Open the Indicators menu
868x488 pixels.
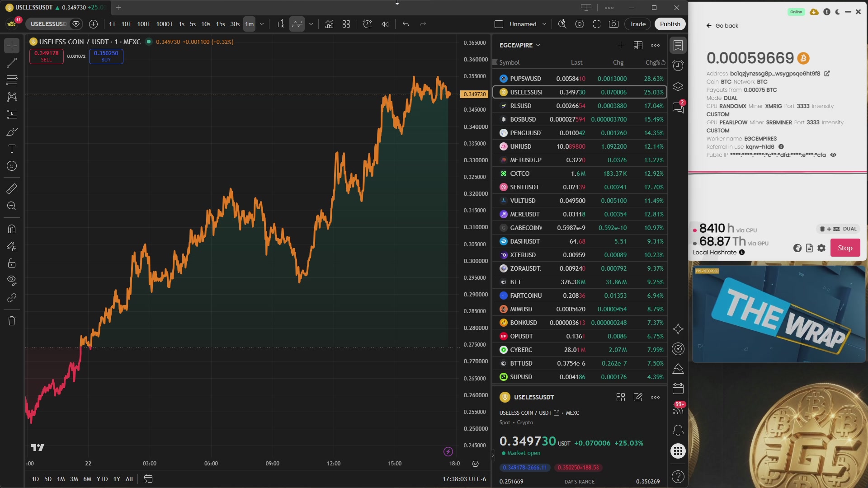tap(329, 24)
